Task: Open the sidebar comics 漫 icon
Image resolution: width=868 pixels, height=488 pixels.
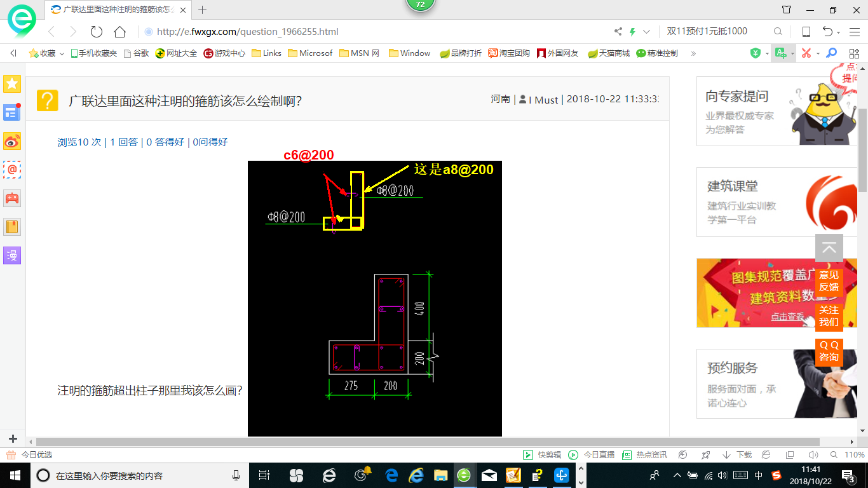Action: [x=12, y=255]
